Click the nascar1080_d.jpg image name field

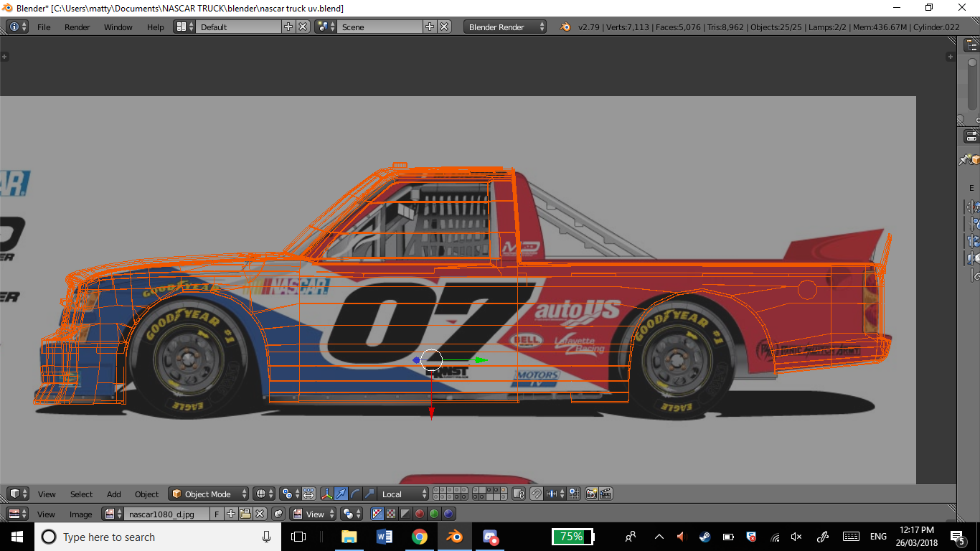166,514
